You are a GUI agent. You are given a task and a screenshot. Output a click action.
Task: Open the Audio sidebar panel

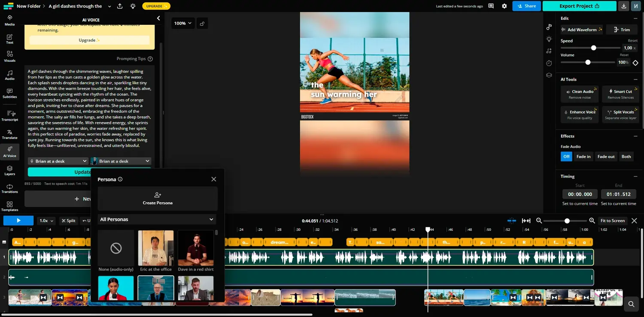click(9, 75)
